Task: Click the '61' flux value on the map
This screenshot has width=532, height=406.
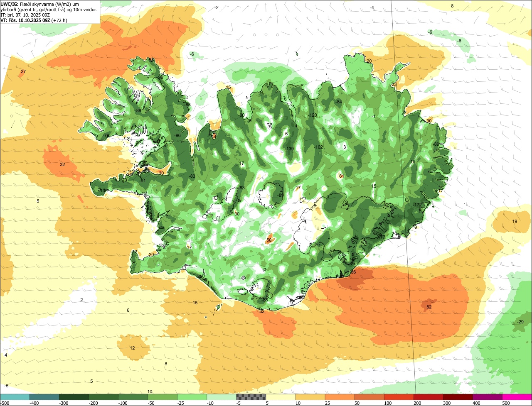Action: [x=342, y=176]
